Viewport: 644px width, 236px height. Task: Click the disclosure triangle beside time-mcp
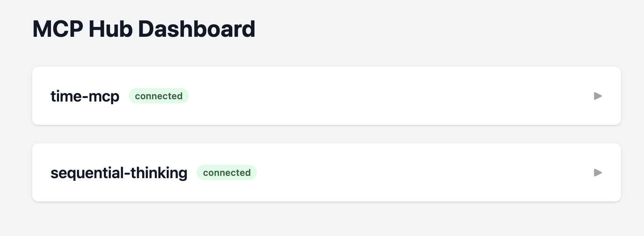coord(598,96)
